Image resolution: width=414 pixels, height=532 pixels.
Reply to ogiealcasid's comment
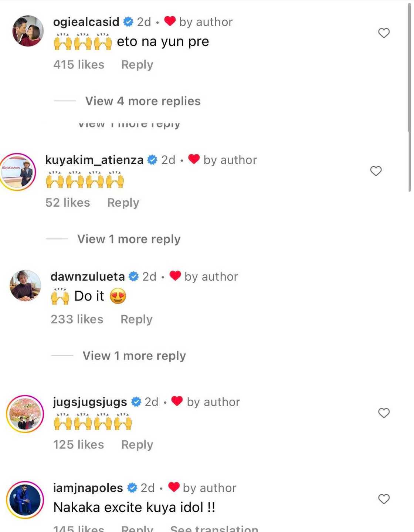pos(137,65)
